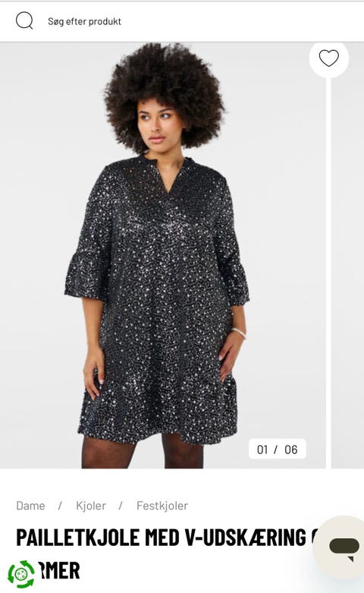Go to the Dame breadcrumb
The width and height of the screenshot is (364, 593).
30,506
